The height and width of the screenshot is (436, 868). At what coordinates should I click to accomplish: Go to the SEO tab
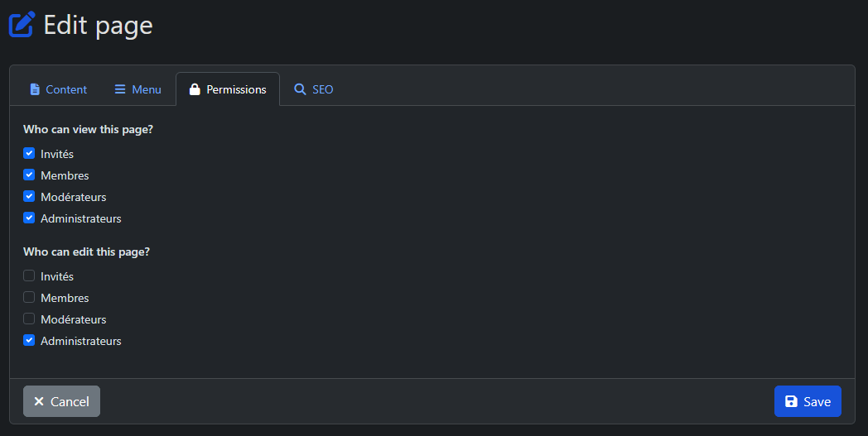[314, 89]
